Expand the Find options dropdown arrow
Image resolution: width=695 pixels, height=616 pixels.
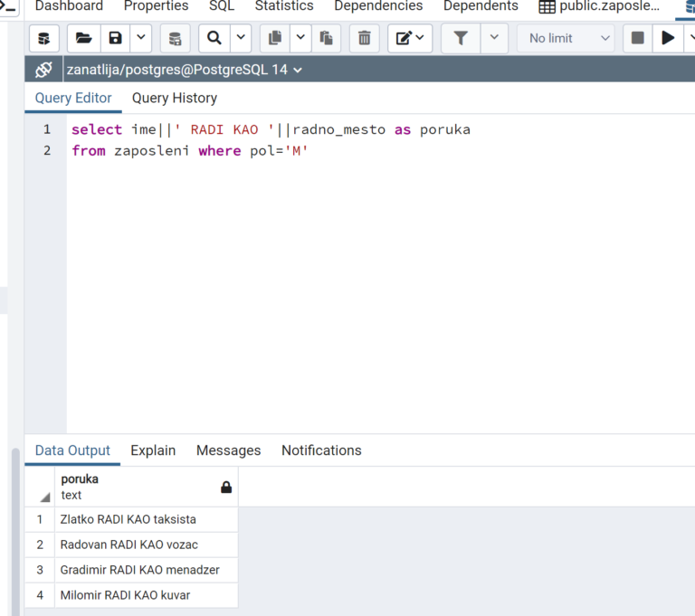pyautogui.click(x=241, y=39)
